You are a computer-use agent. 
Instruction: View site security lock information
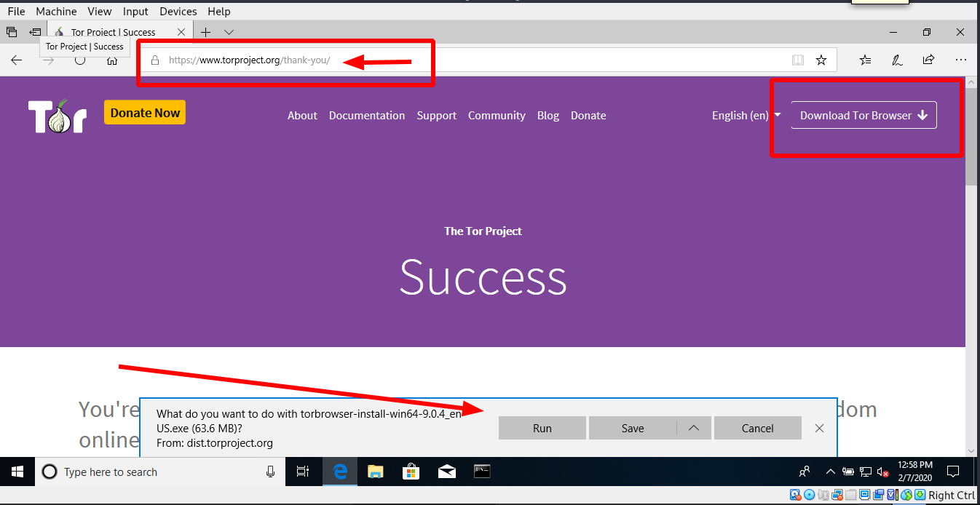click(x=154, y=60)
